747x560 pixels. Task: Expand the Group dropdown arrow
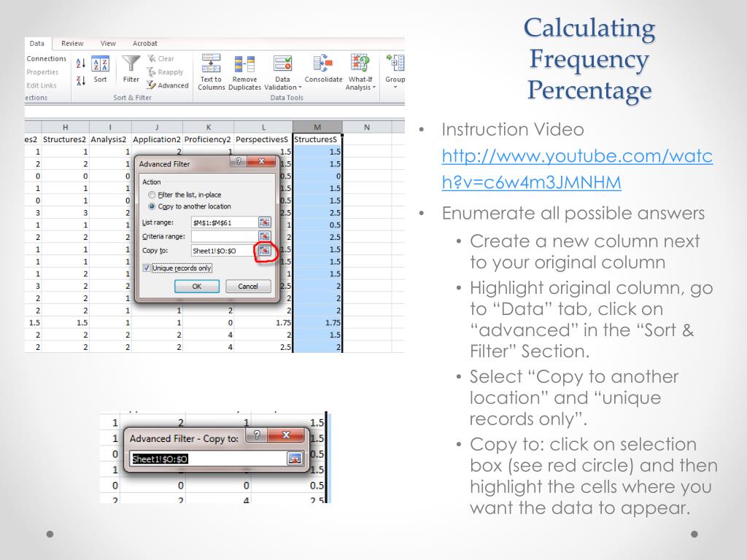(x=395, y=87)
